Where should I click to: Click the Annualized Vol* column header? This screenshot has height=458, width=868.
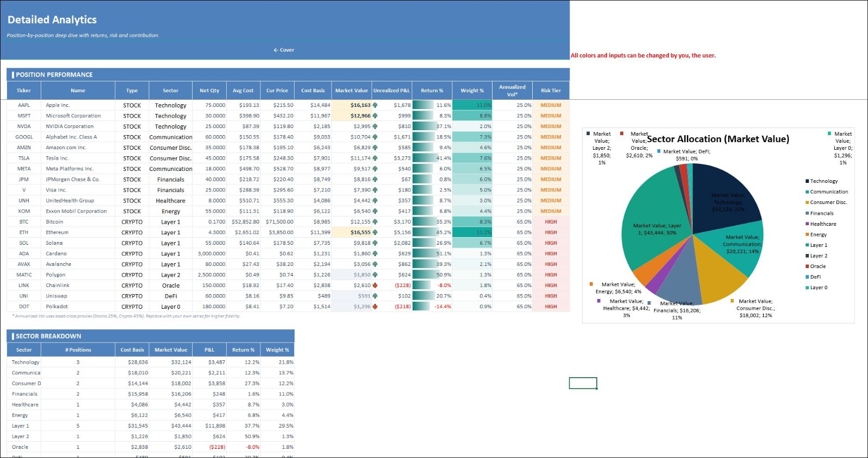tap(512, 91)
